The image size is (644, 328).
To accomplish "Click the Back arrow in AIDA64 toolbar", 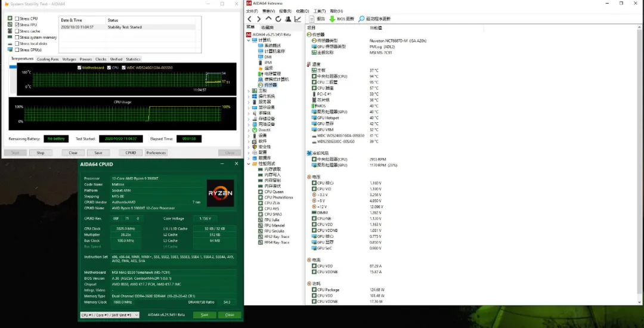I will [250, 19].
